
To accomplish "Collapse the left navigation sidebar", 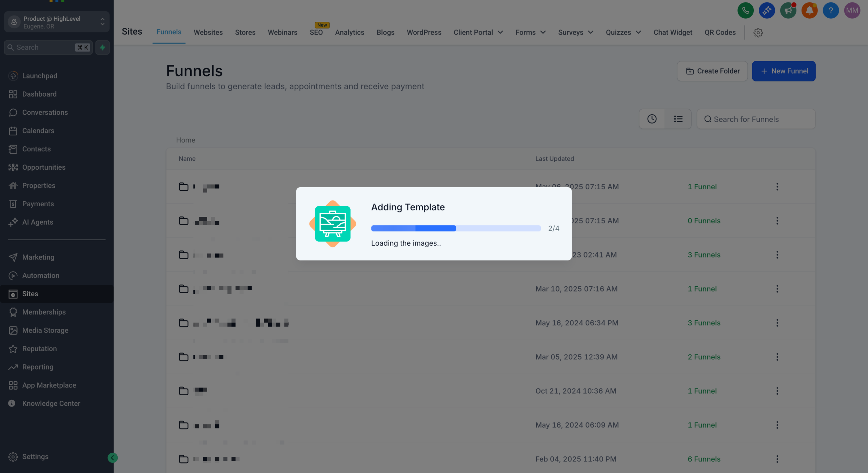I will [x=113, y=457].
